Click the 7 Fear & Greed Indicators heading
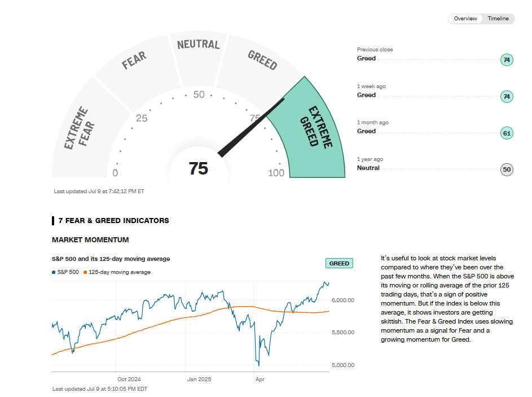Viewport: 532px width, 397px height. [x=113, y=221]
